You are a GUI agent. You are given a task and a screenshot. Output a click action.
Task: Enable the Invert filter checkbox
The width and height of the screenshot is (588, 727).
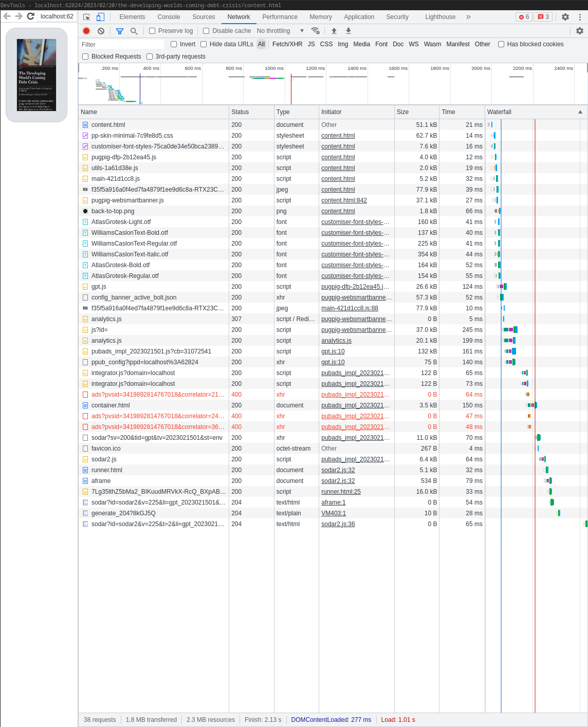(173, 44)
